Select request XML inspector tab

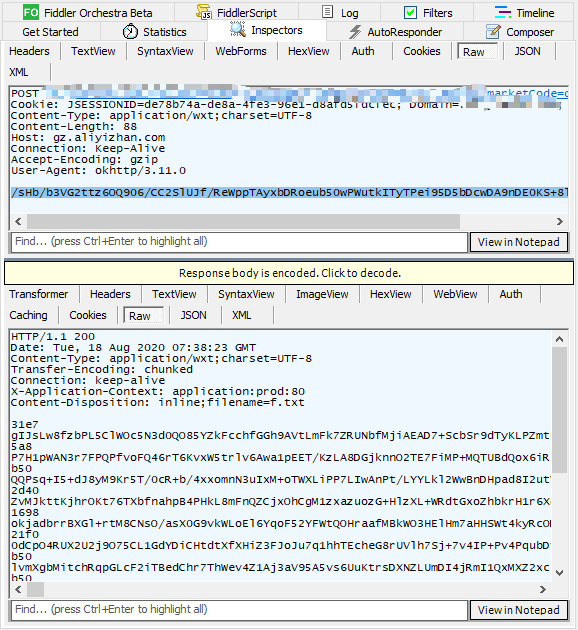18,72
